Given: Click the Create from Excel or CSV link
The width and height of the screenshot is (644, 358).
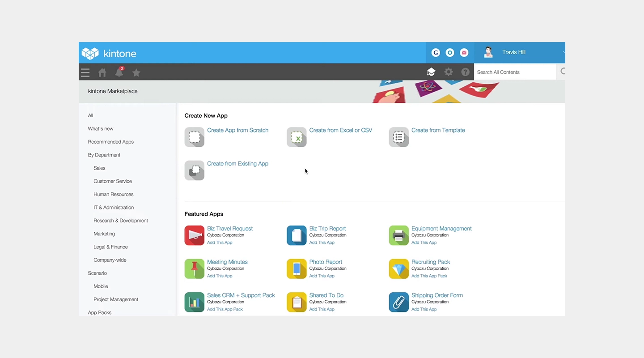Looking at the screenshot, I should click(341, 130).
